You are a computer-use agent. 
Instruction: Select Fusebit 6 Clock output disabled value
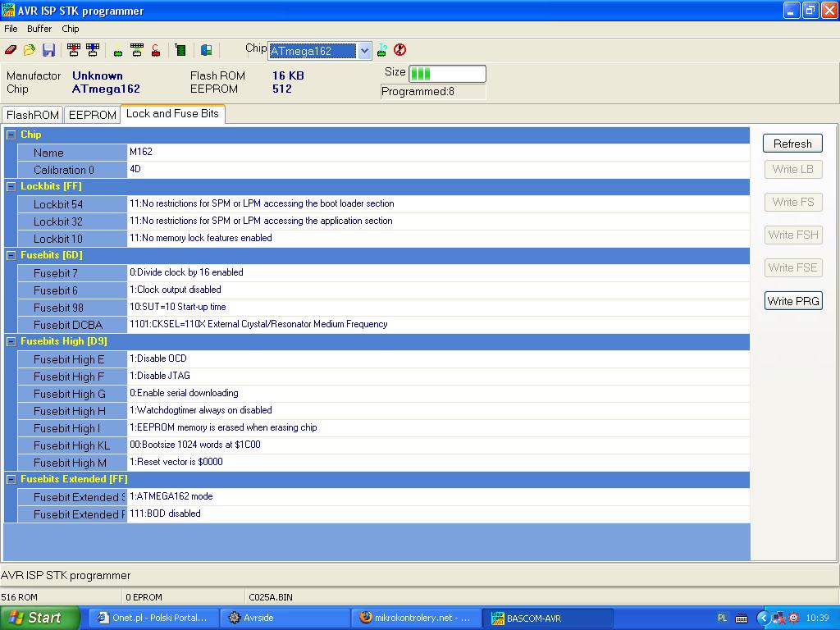click(x=438, y=290)
